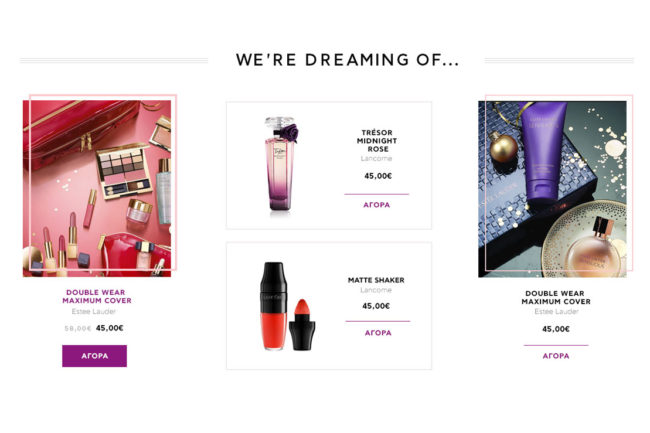
Task: Click ΑΓΟΡΑ link under the right product
Action: (556, 356)
